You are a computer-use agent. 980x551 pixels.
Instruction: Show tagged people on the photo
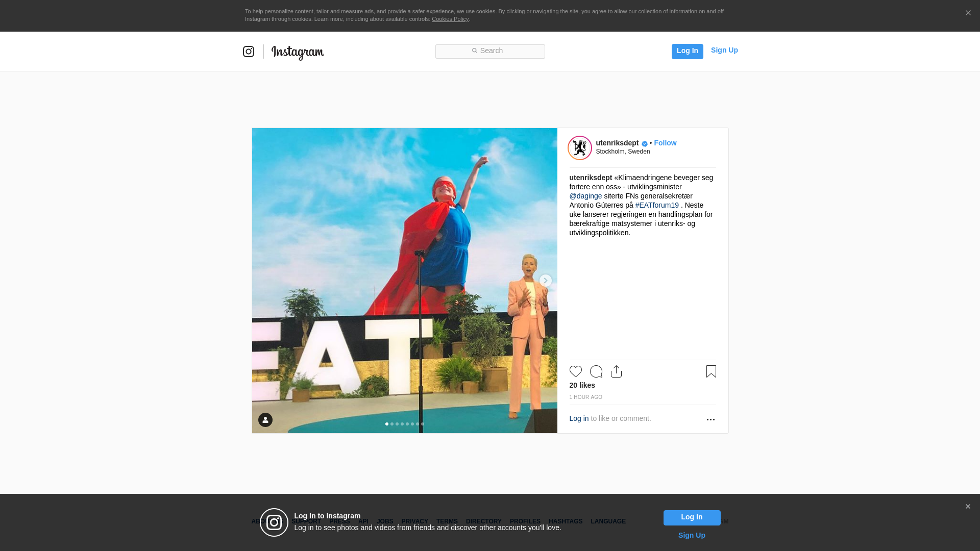tap(265, 420)
